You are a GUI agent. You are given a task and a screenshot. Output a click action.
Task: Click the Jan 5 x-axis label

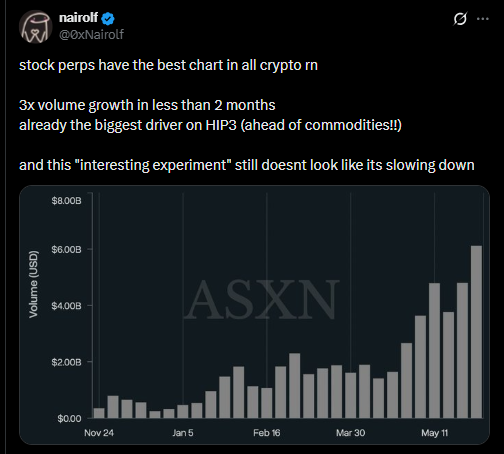pos(183,433)
